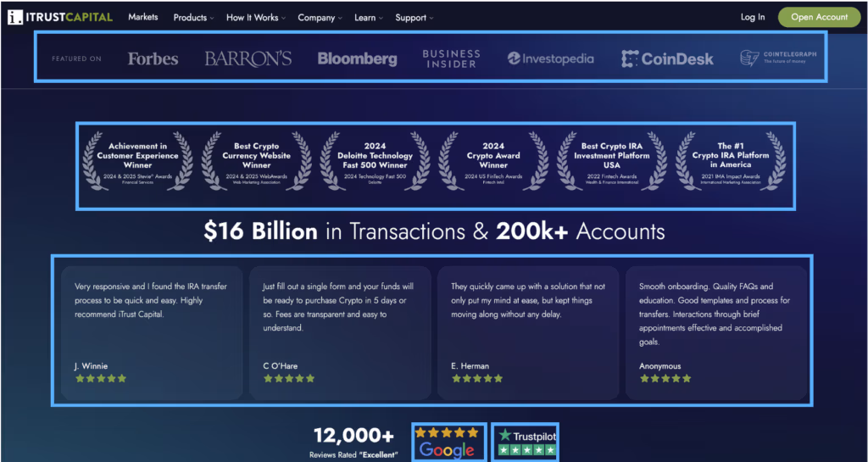Click the Investopedia logo
Viewport: 868px width, 462px height.
tap(551, 58)
